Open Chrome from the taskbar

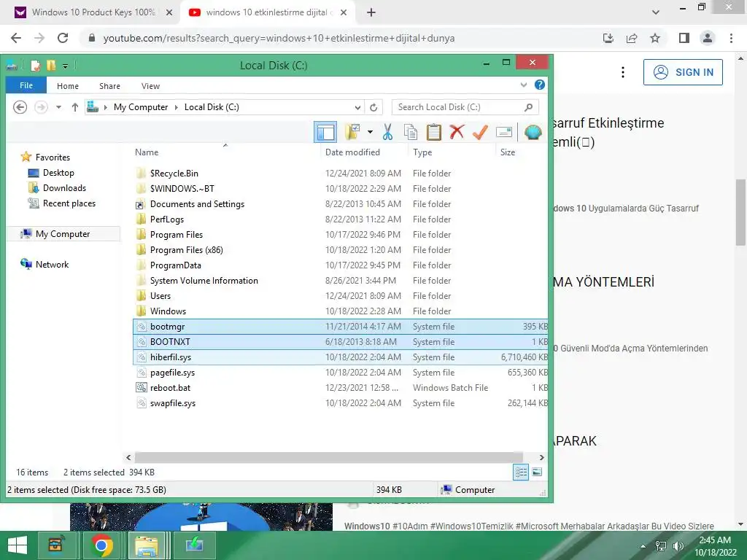coord(101,545)
